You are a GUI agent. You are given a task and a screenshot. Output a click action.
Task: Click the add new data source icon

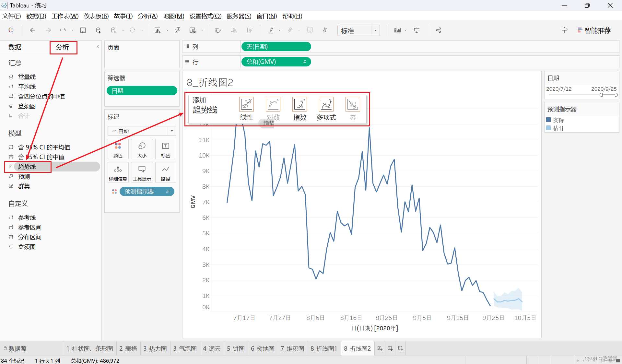pos(98,30)
